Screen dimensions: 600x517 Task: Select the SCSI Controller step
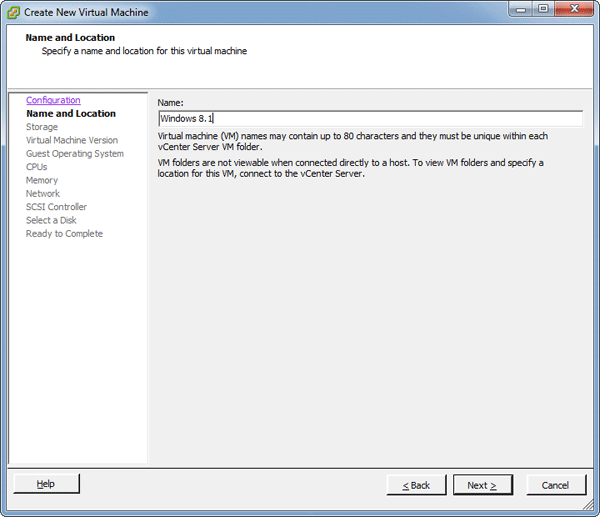(x=56, y=207)
